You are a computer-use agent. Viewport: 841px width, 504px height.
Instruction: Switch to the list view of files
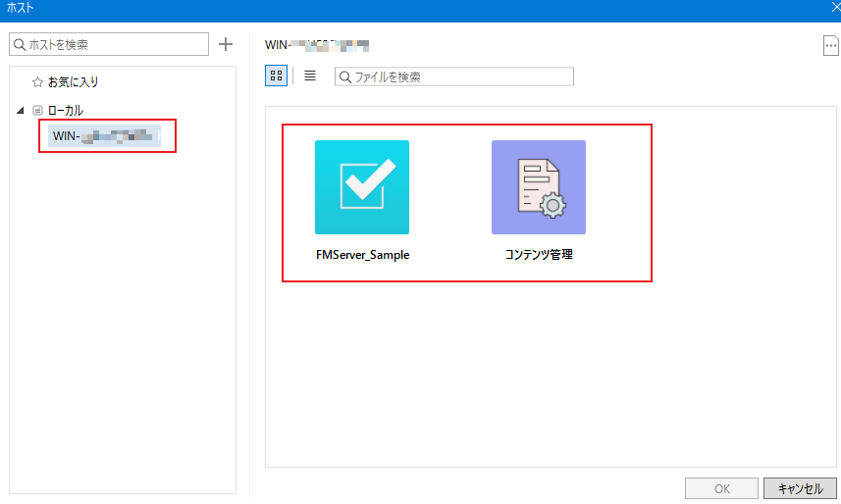click(x=310, y=76)
